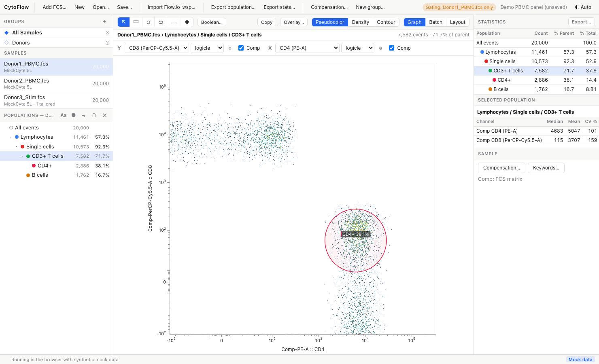Screen dimensions: 599x364
Task: Add a new group with plus icon
Action: 104,22
